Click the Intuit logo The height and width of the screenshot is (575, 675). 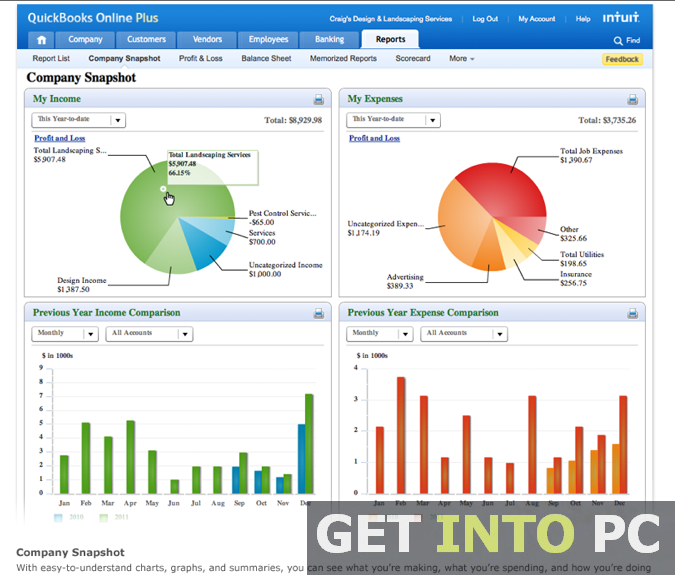(x=621, y=18)
